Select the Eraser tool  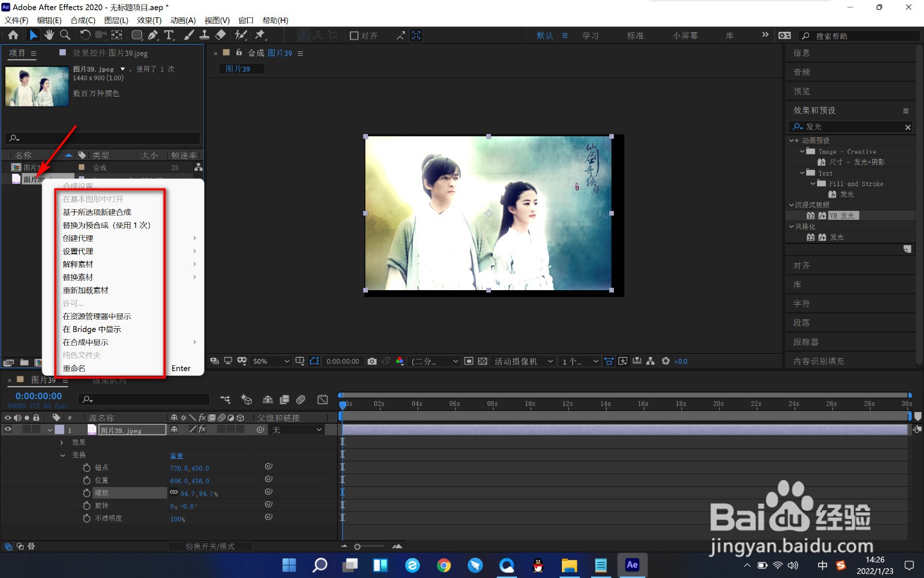221,35
